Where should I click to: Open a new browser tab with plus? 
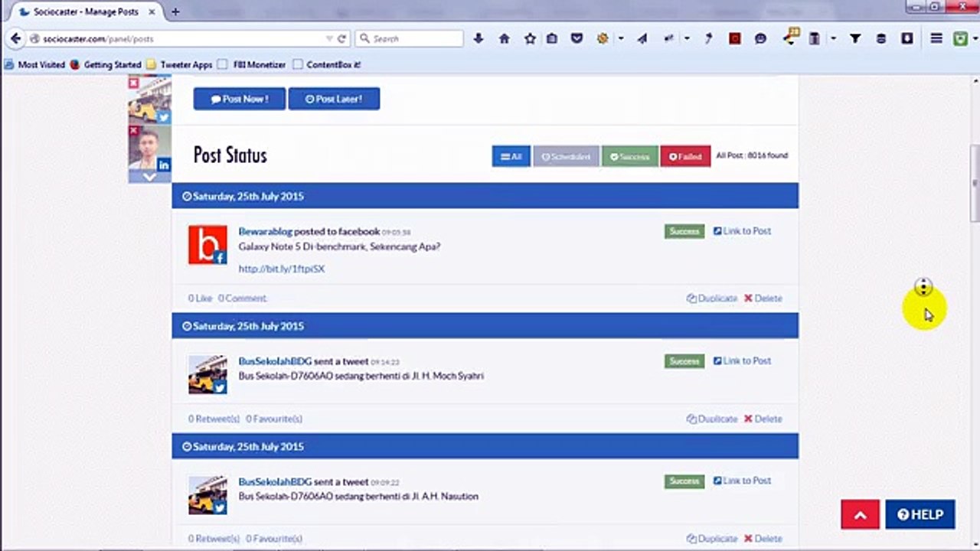(x=175, y=11)
